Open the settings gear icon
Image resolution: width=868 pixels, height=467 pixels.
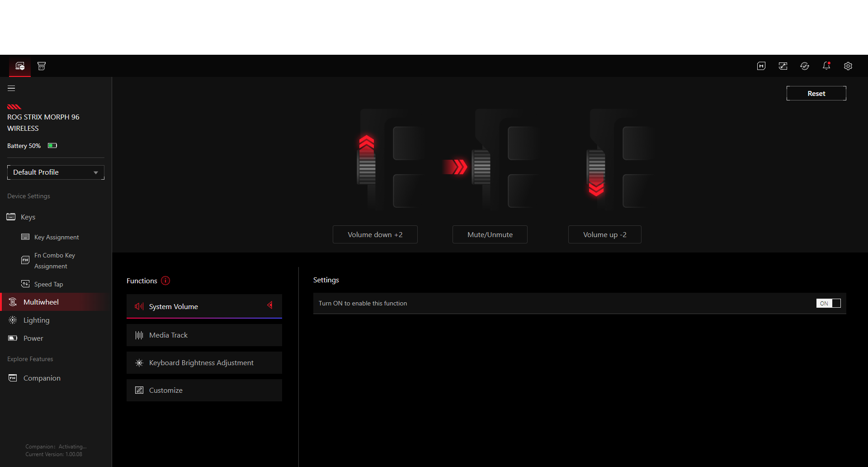(x=848, y=66)
